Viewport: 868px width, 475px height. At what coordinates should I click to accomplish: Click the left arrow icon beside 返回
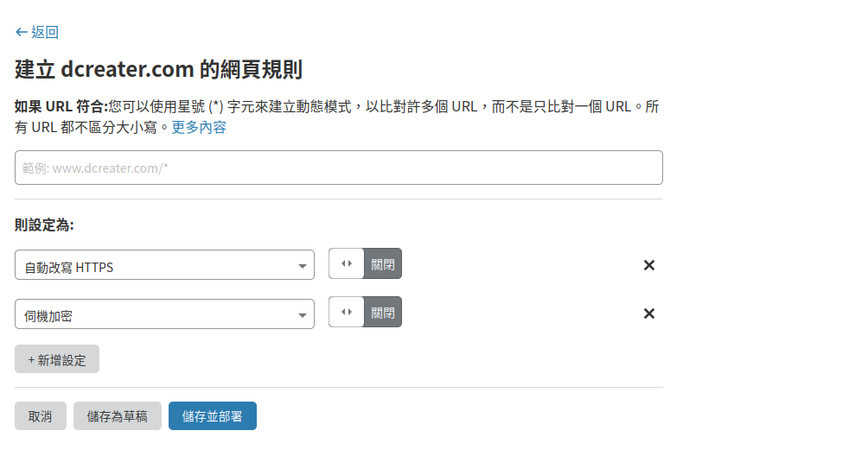(22, 33)
